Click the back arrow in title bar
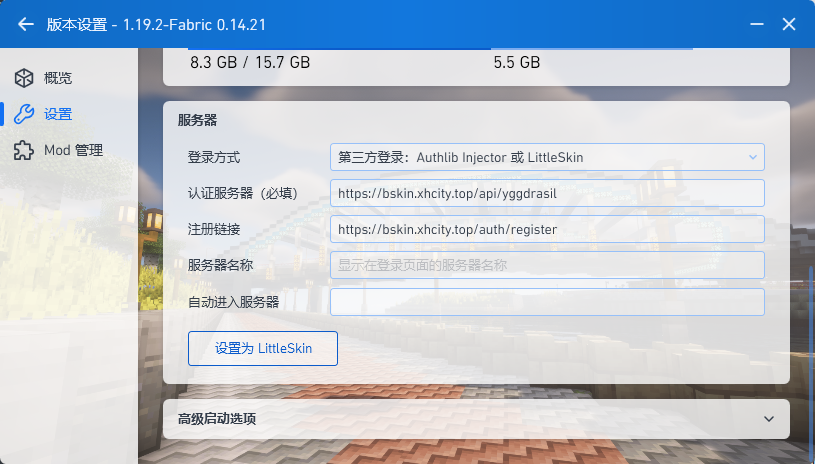Image resolution: width=815 pixels, height=464 pixels. click(26, 24)
